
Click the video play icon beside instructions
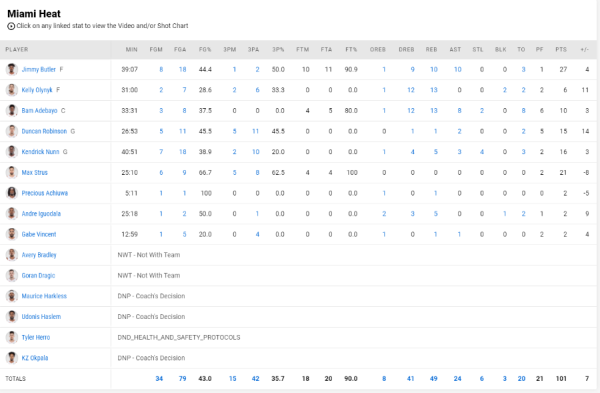[11, 26]
